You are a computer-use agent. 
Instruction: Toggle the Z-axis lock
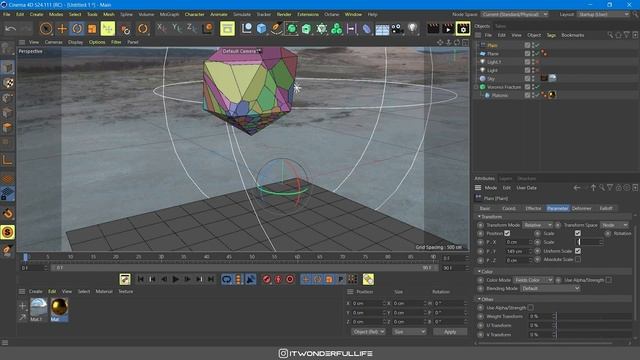point(192,28)
